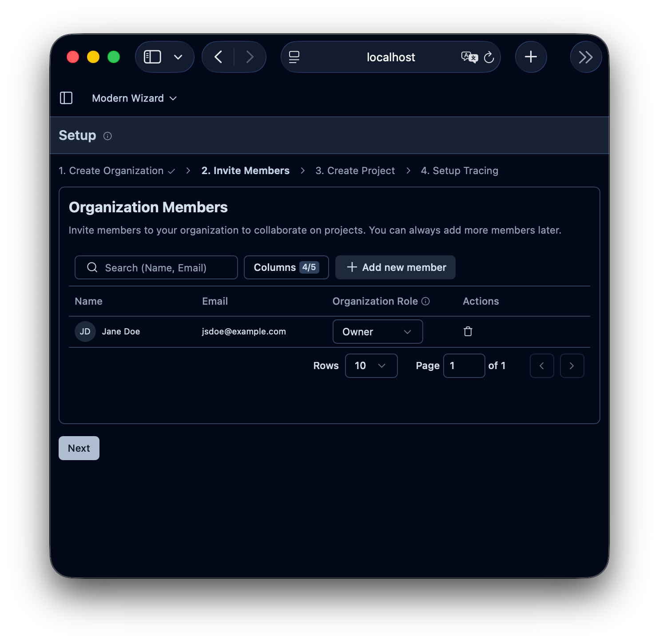The image size is (659, 644).
Task: Open a new tab with plus icon
Action: point(531,57)
